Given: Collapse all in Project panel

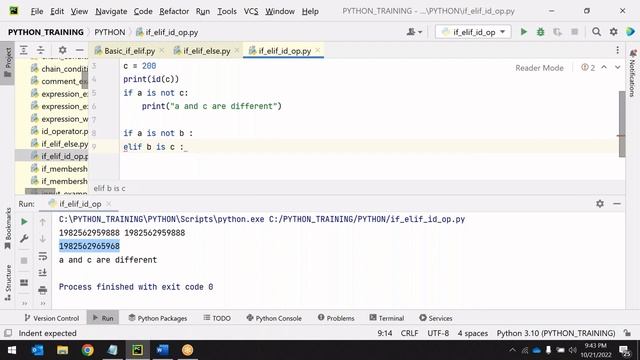Looking at the screenshot, I should pyautogui.click(x=41, y=50).
